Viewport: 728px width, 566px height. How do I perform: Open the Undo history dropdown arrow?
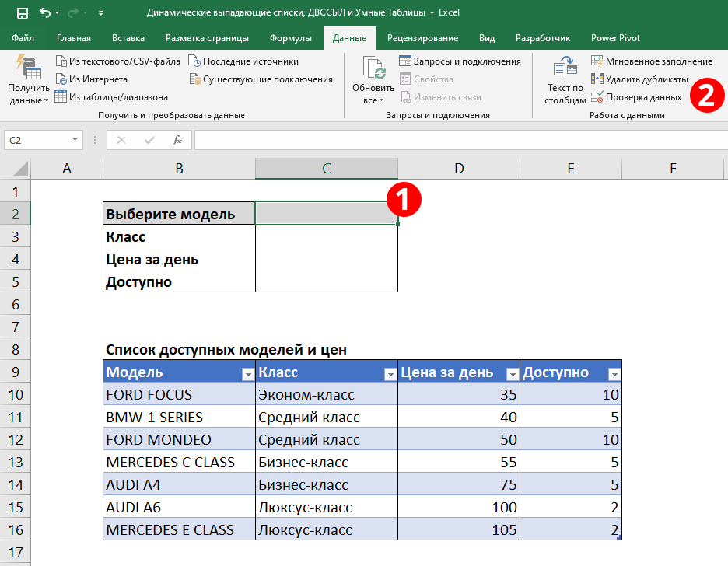[57, 13]
